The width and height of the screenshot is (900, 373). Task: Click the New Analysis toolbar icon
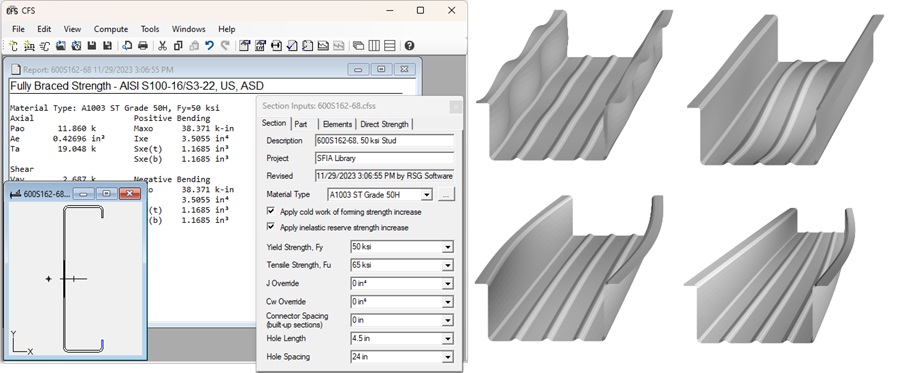pyautogui.click(x=29, y=46)
